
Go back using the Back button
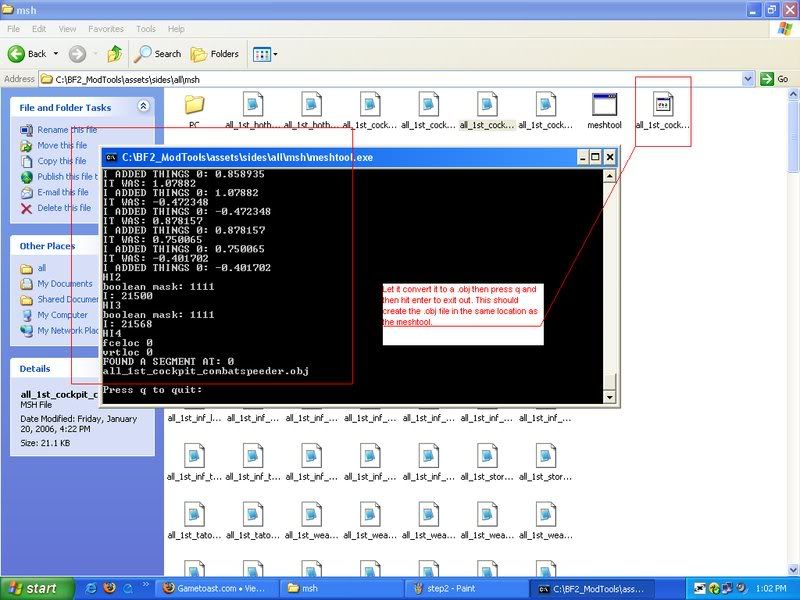(x=27, y=54)
